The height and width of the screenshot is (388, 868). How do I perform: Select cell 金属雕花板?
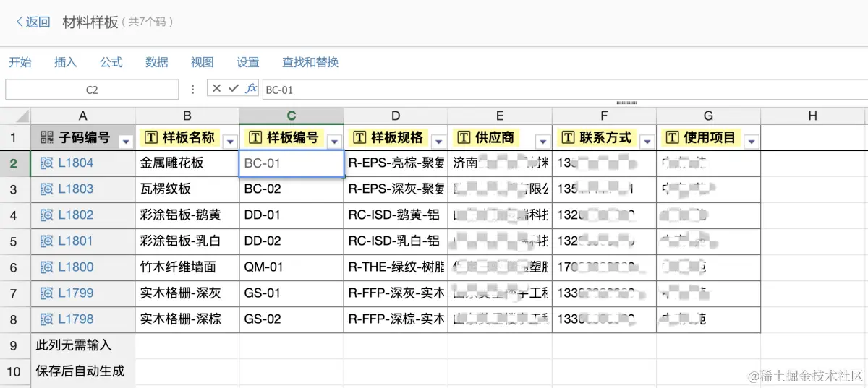point(187,163)
